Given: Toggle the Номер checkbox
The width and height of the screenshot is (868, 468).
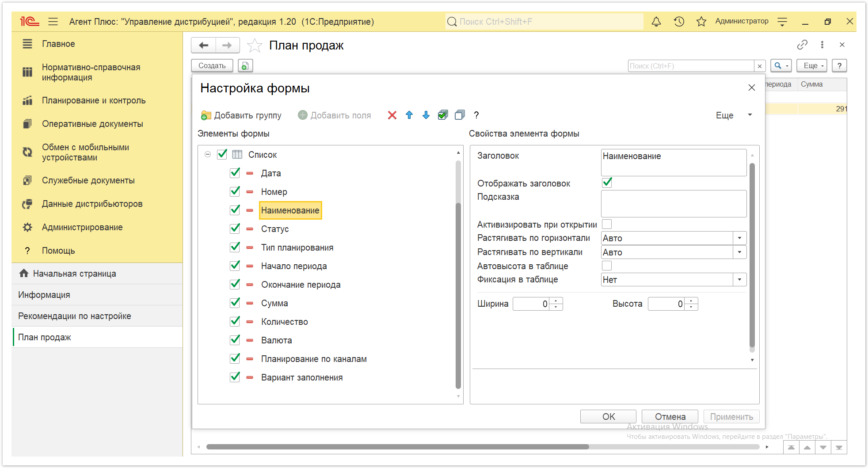Looking at the screenshot, I should (235, 191).
